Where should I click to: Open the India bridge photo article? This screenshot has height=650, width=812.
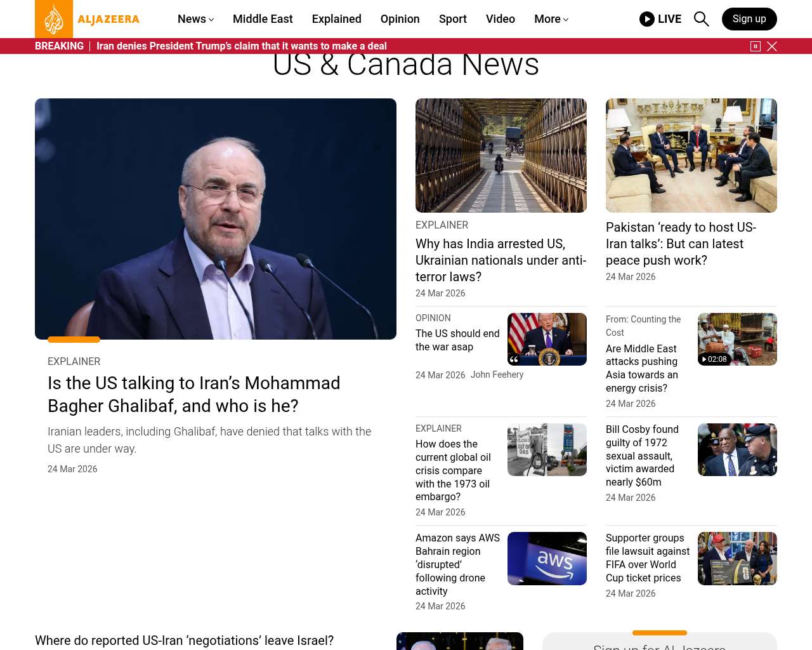tap(501, 156)
